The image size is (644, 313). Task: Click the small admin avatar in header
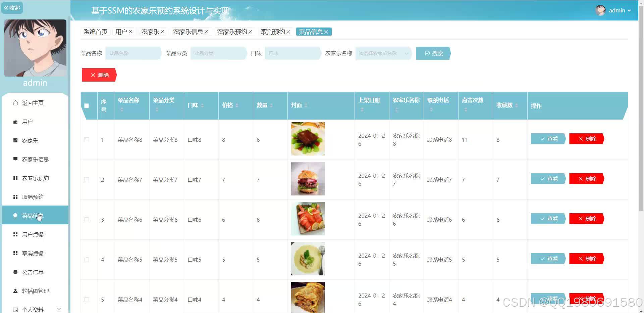(600, 10)
